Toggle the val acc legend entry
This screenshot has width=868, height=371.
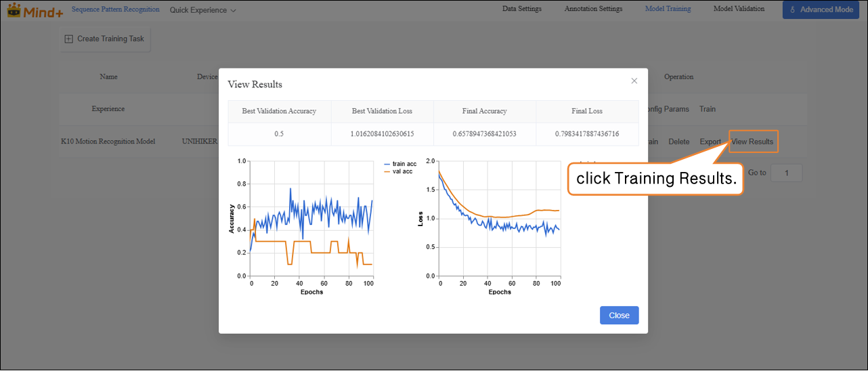(398, 171)
